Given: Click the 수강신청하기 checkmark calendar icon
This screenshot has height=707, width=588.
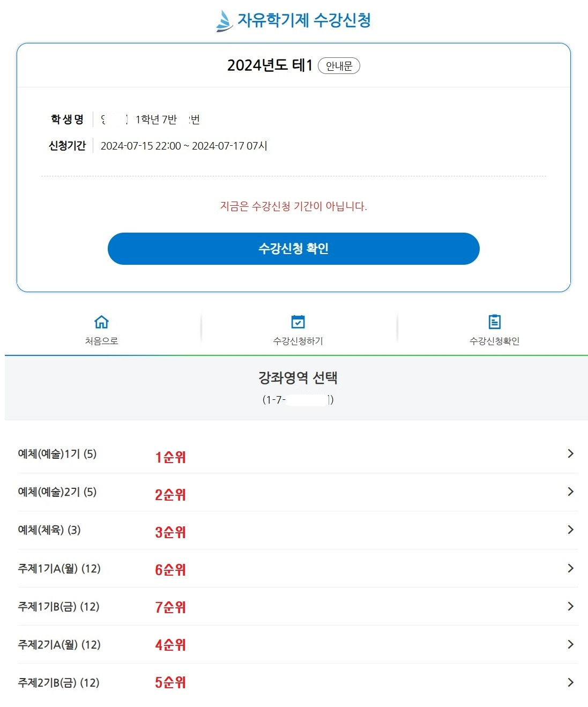Looking at the screenshot, I should [x=297, y=321].
